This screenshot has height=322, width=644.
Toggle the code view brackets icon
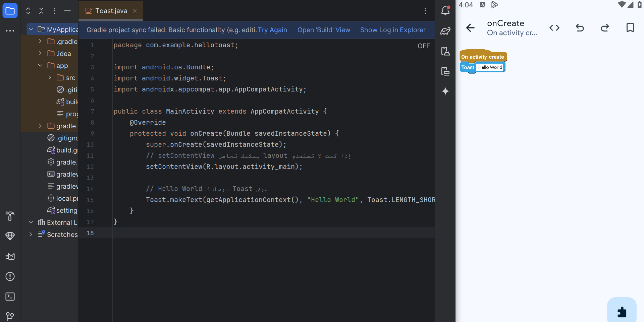(x=554, y=28)
